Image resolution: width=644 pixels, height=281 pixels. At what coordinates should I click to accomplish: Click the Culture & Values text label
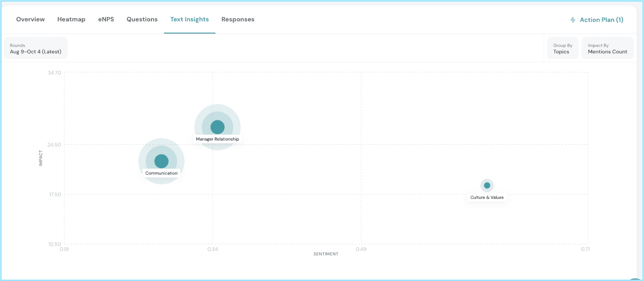[487, 198]
